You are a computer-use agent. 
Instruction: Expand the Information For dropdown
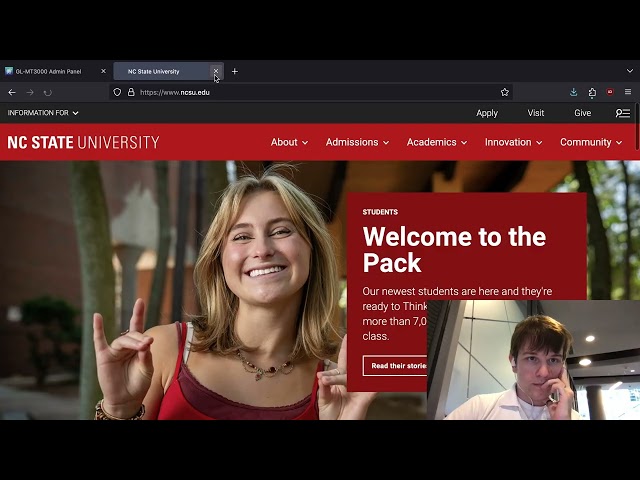click(x=43, y=113)
